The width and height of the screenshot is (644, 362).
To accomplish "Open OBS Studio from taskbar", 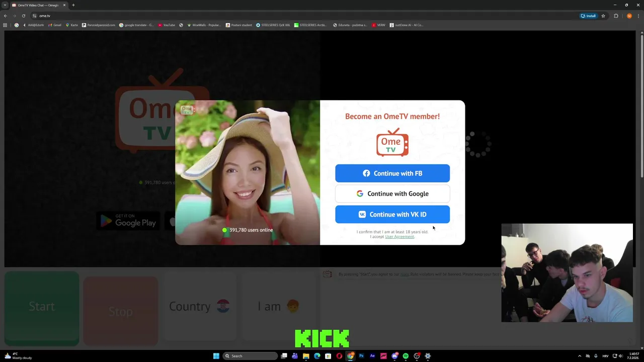I will (x=417, y=356).
